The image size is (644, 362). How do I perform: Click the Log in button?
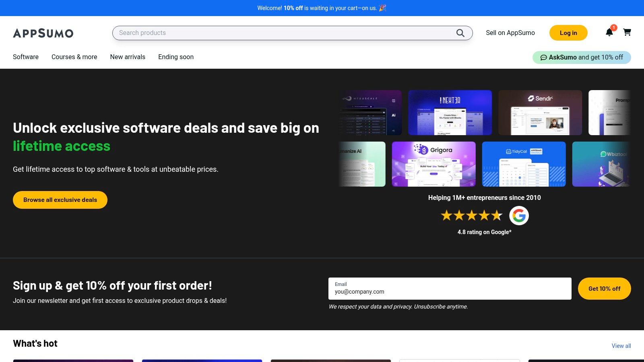[x=568, y=33]
